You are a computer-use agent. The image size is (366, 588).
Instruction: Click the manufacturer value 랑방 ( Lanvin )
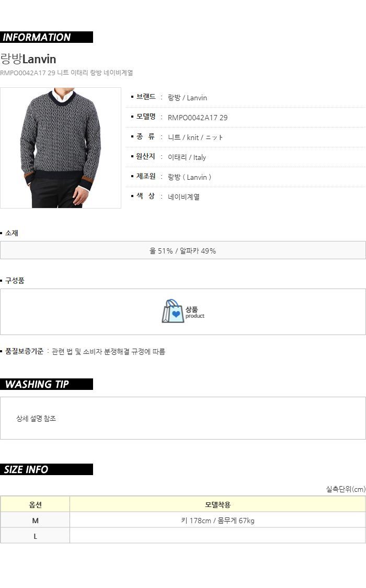189,177
